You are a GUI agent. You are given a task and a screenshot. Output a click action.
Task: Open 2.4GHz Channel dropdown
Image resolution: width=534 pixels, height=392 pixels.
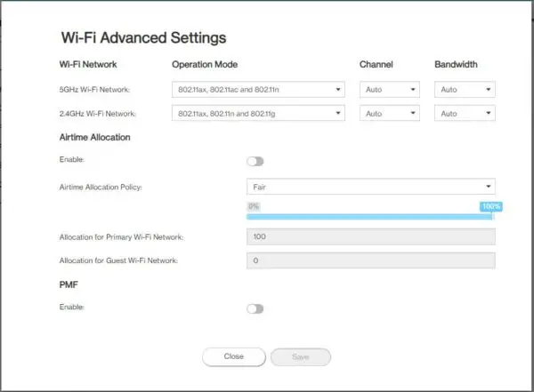(x=390, y=113)
